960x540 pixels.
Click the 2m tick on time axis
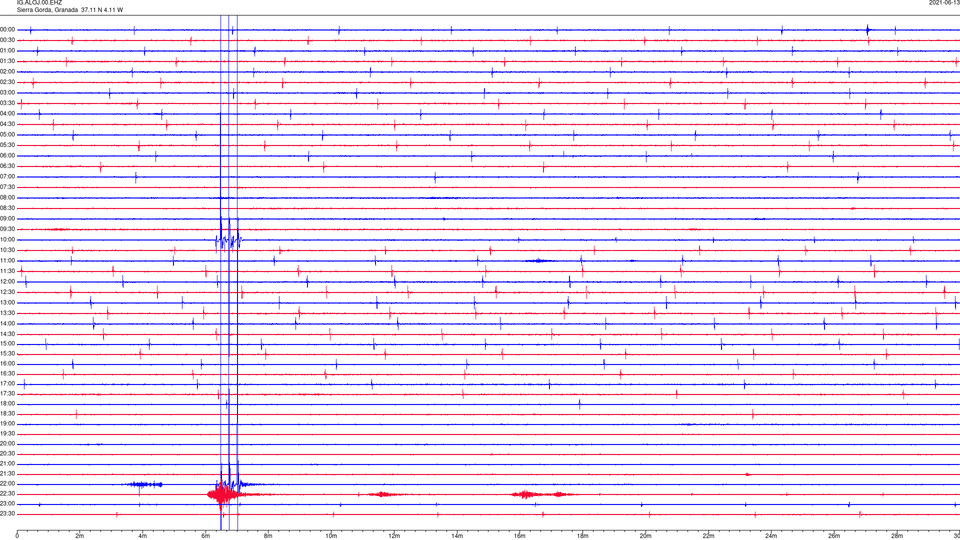[x=80, y=536]
